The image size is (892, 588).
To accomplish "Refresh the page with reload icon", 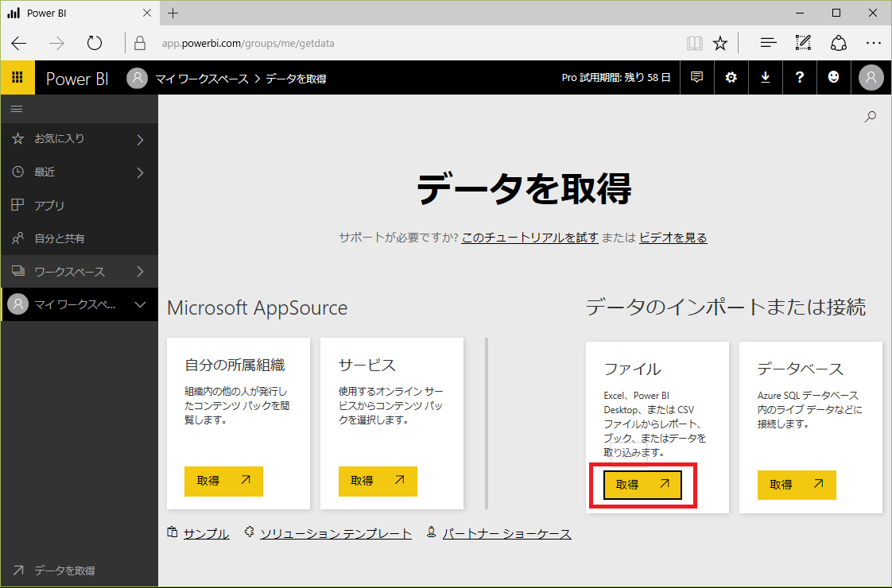I will (95, 43).
